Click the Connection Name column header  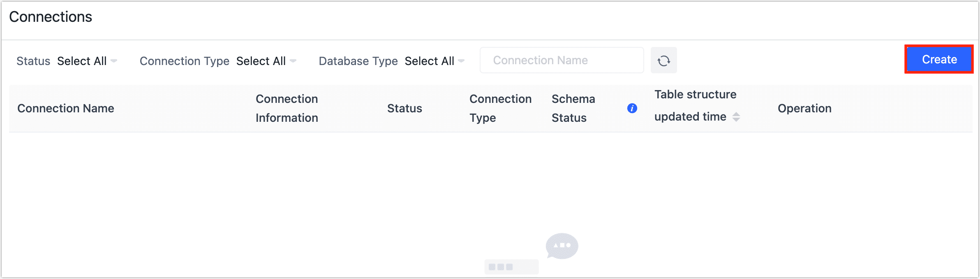coord(66,108)
